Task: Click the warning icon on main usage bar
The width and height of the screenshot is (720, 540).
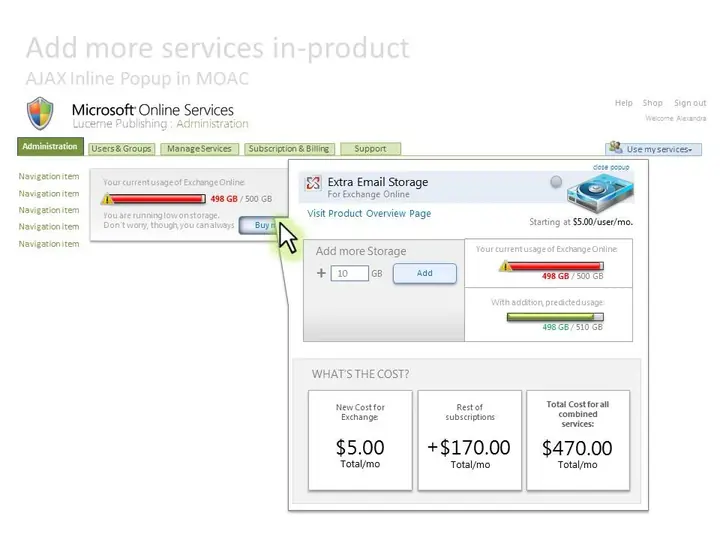Action: (x=107, y=199)
